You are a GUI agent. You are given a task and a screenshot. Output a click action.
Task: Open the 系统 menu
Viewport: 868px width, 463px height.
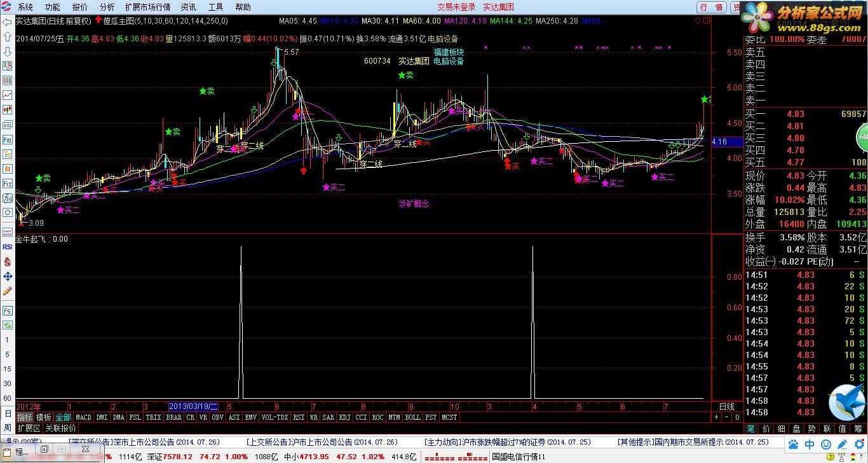pos(25,7)
